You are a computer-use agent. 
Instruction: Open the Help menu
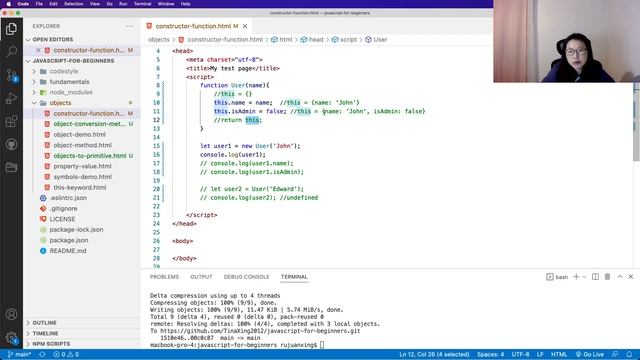(185, 4)
